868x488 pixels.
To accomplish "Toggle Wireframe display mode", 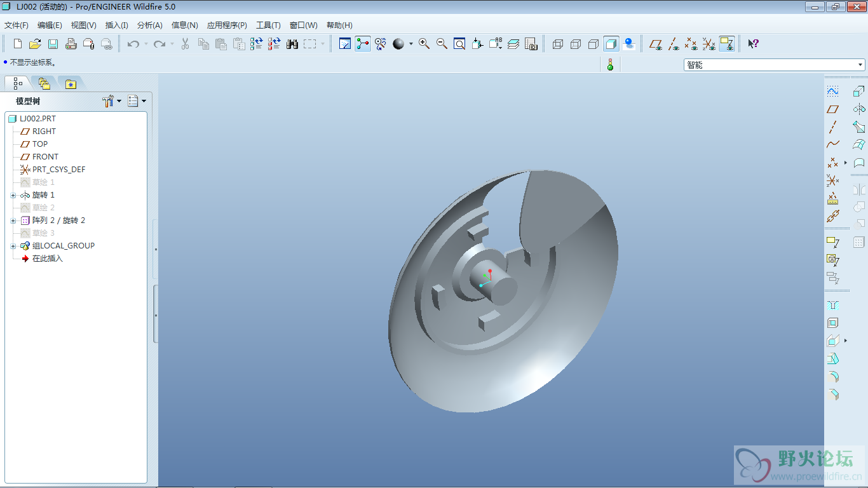I will 558,44.
